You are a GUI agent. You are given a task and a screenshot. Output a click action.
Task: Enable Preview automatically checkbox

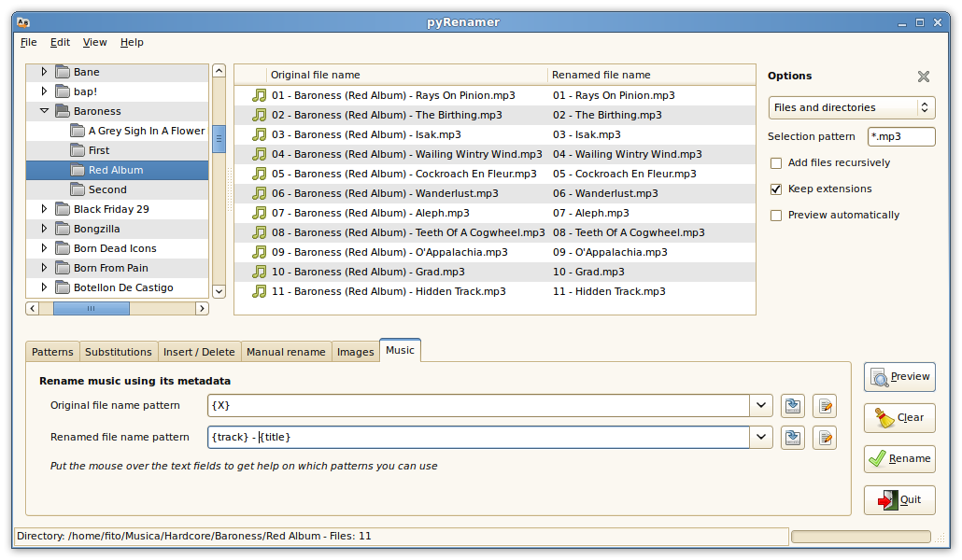coord(776,216)
